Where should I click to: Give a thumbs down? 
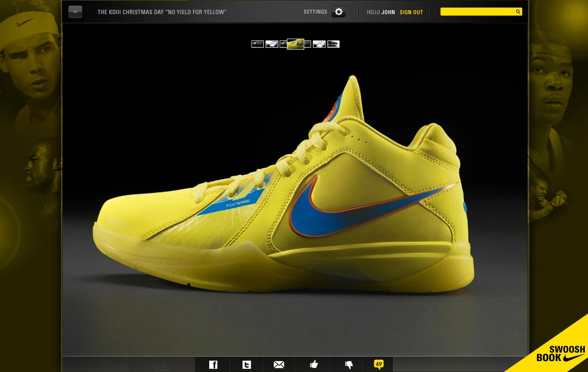tap(349, 364)
